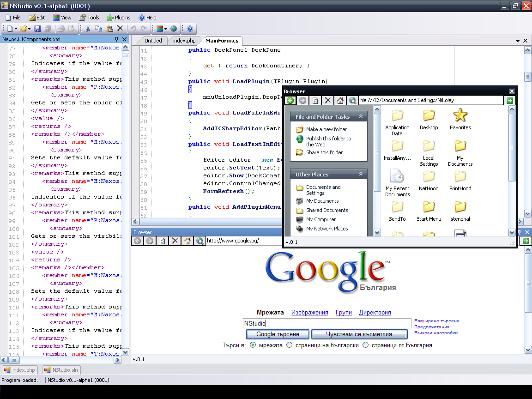Click the Refresh icon in the docked Google browser
Screen dimensions: 532x399
[163, 241]
